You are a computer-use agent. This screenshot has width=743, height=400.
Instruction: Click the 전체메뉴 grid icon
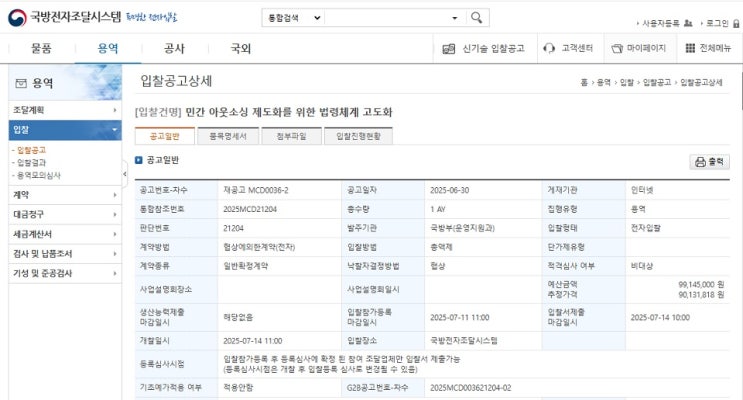(690, 48)
